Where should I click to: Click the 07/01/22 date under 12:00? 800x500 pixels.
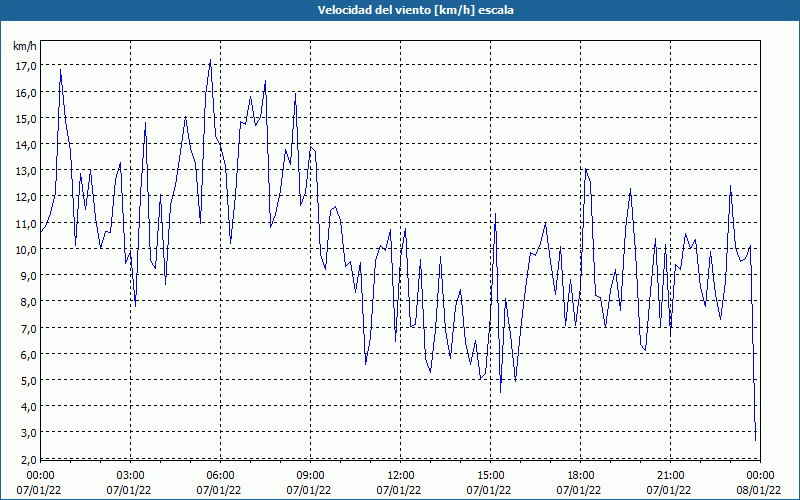(x=399, y=490)
